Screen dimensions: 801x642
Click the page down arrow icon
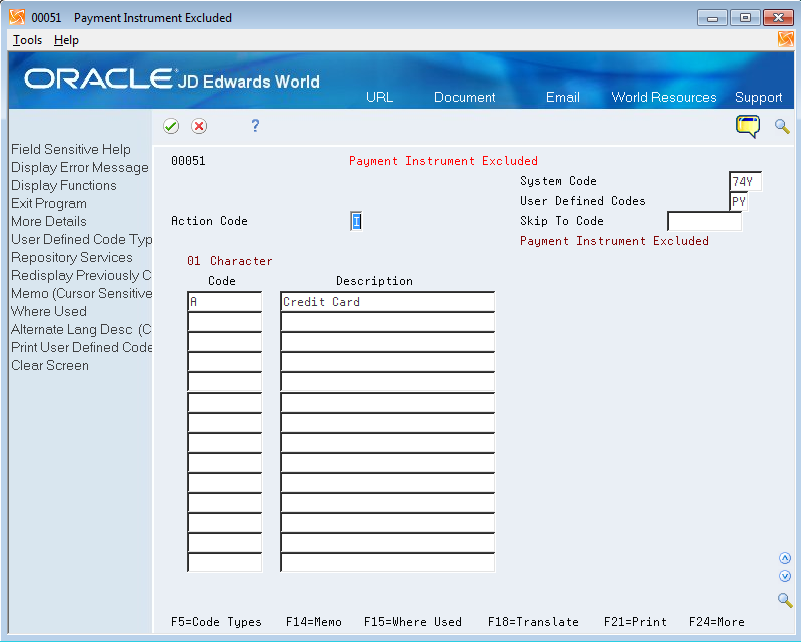coord(785,576)
